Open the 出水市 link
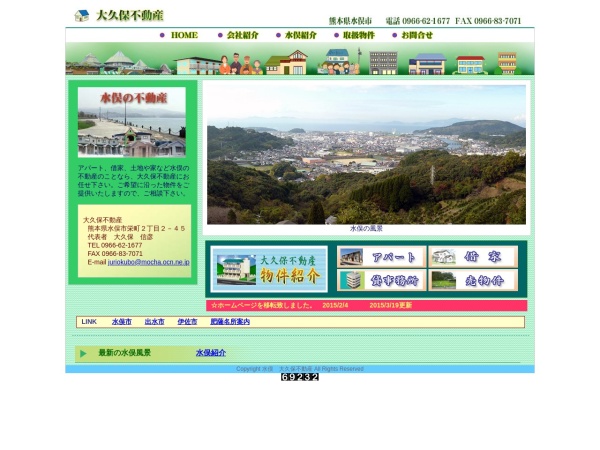The width and height of the screenshot is (600, 450). pos(155,322)
